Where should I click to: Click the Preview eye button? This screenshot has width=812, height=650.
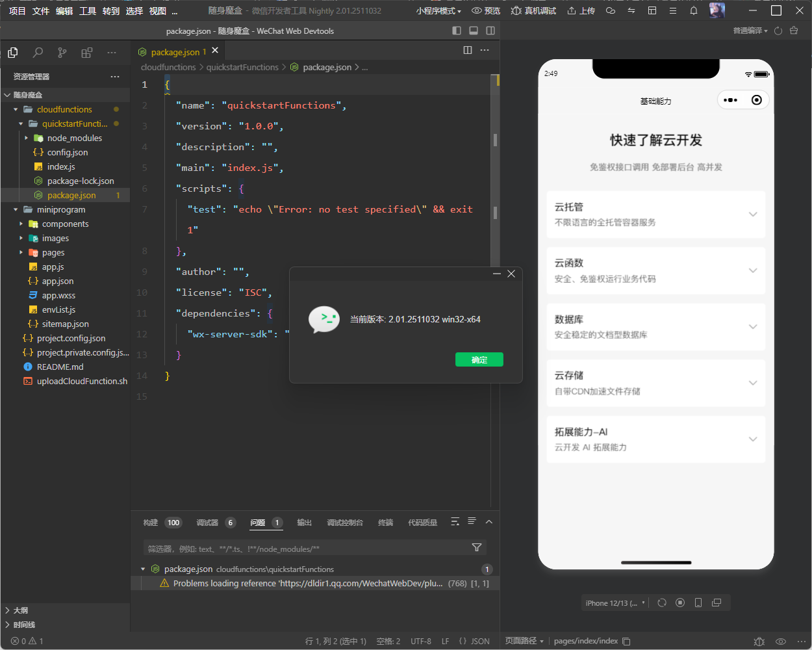[486, 11]
